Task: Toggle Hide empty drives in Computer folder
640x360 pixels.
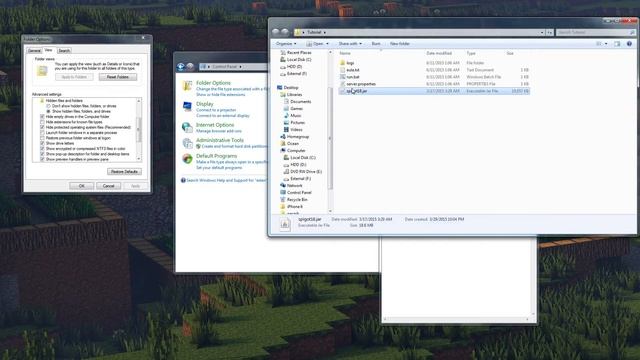Action: pos(42,117)
